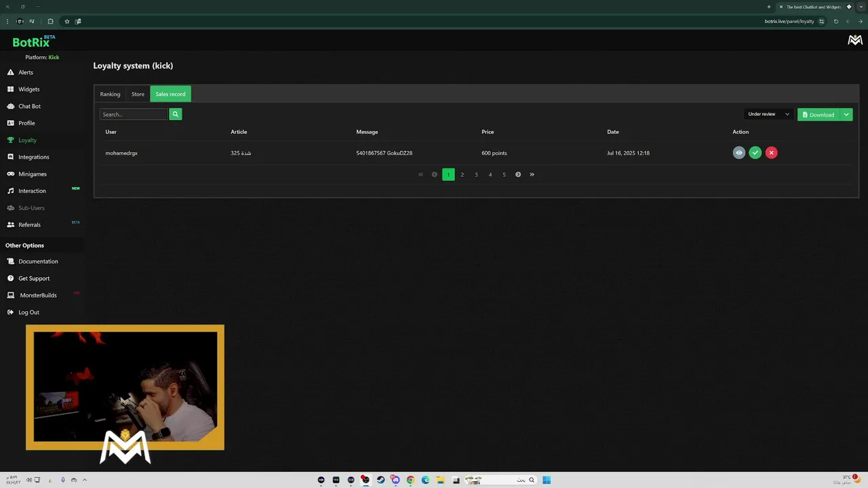Click the BotRix logo

32,42
